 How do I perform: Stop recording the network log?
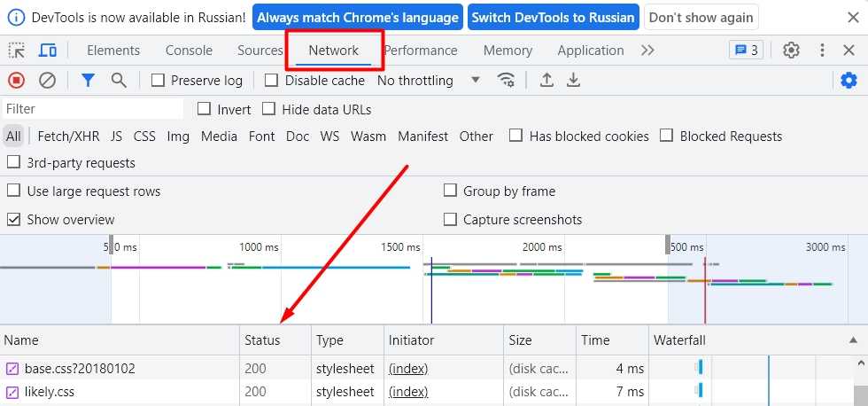click(16, 81)
